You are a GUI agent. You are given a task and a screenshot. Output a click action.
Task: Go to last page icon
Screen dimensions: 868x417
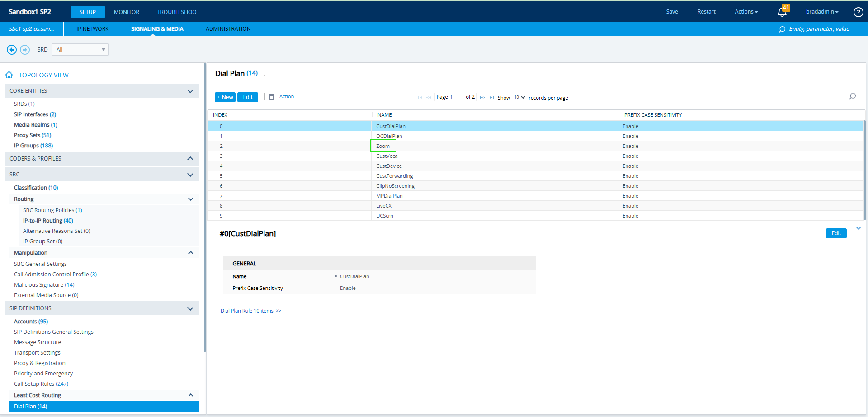tap(491, 97)
